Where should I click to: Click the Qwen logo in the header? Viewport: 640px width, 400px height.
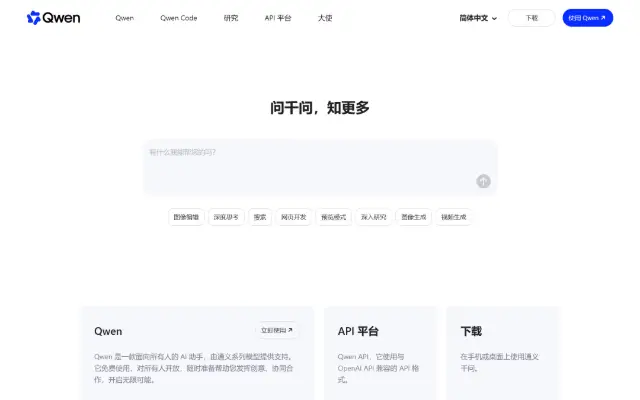pos(53,18)
